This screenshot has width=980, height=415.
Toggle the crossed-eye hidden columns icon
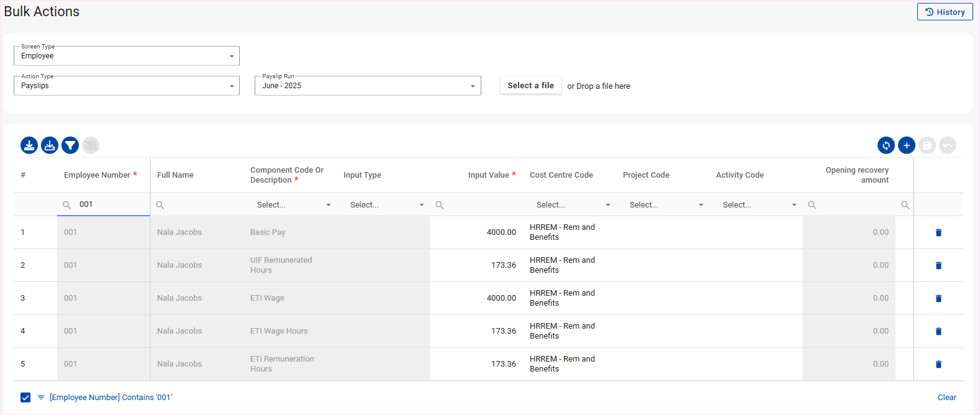91,145
